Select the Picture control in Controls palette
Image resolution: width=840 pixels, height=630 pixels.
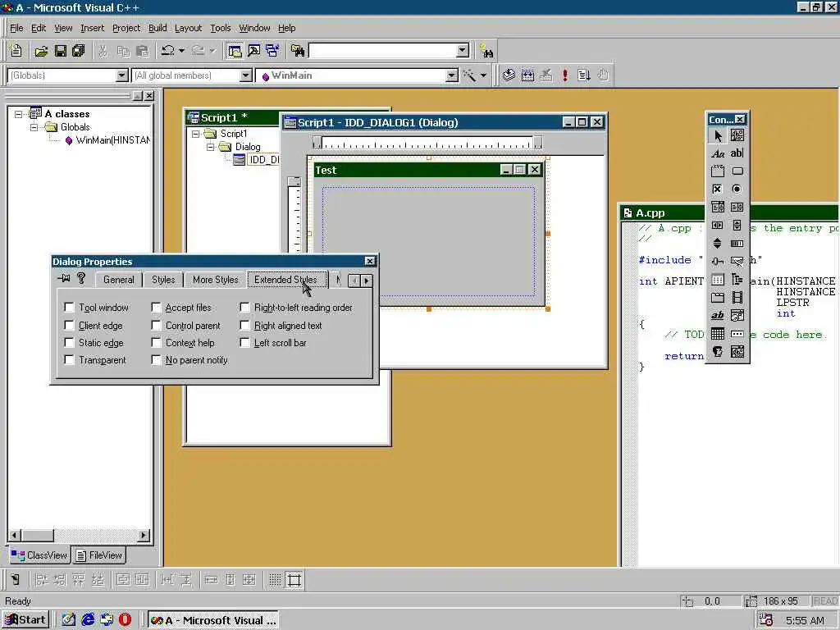[737, 136]
